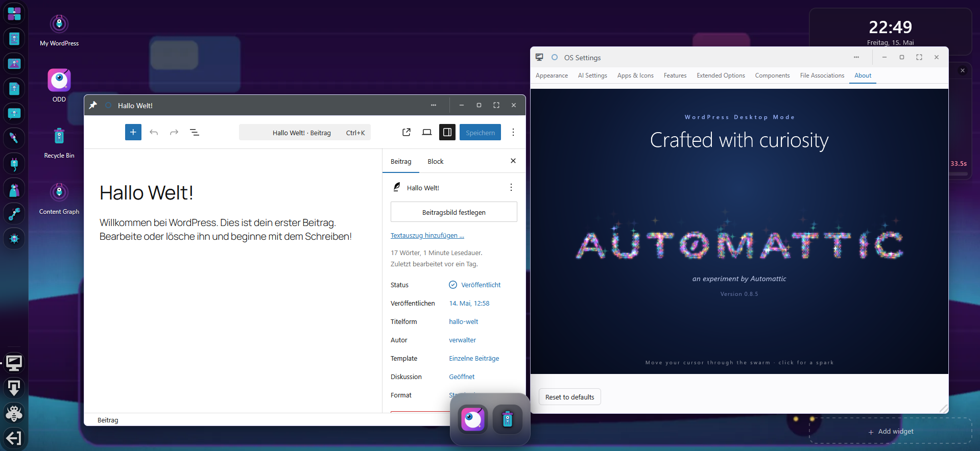
Task: Click the Hallo Welt! · Beitrag command palette field
Action: click(x=305, y=132)
